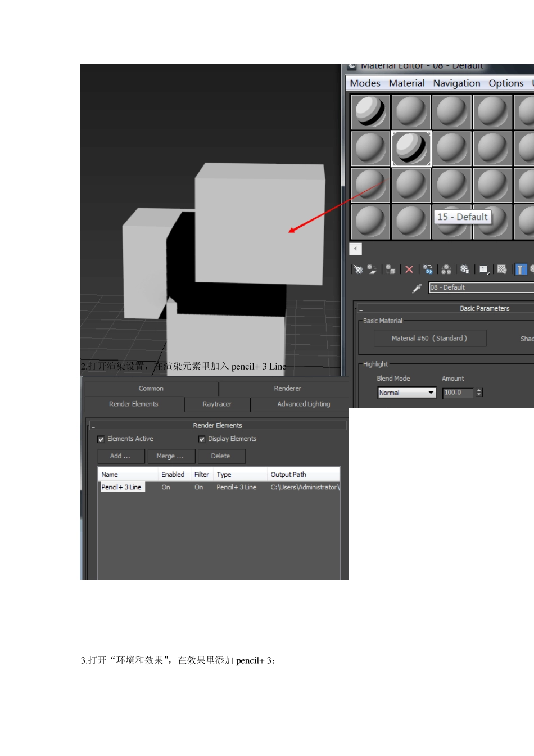The image size is (534, 756).
Task: Select the first striped material sample slot
Action: pos(370,111)
